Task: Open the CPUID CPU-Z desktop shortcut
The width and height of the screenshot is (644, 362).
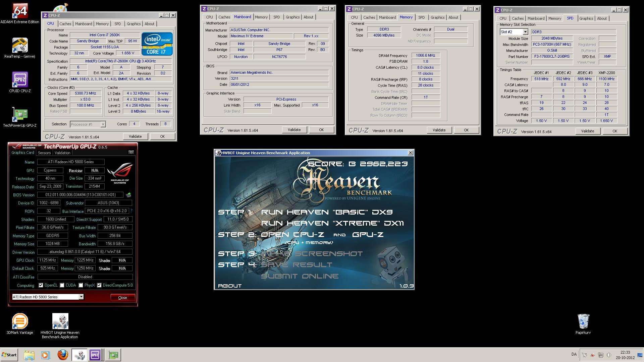Action: click(20, 82)
